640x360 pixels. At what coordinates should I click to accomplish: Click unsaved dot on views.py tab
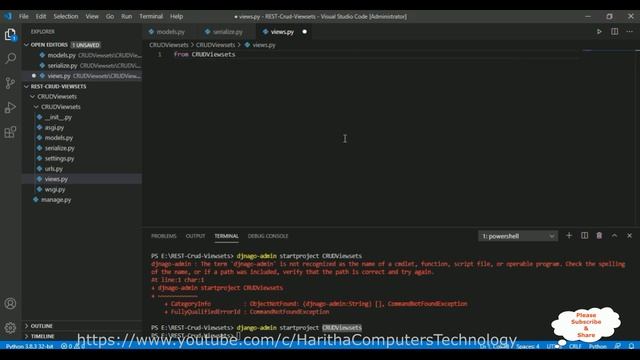point(304,32)
